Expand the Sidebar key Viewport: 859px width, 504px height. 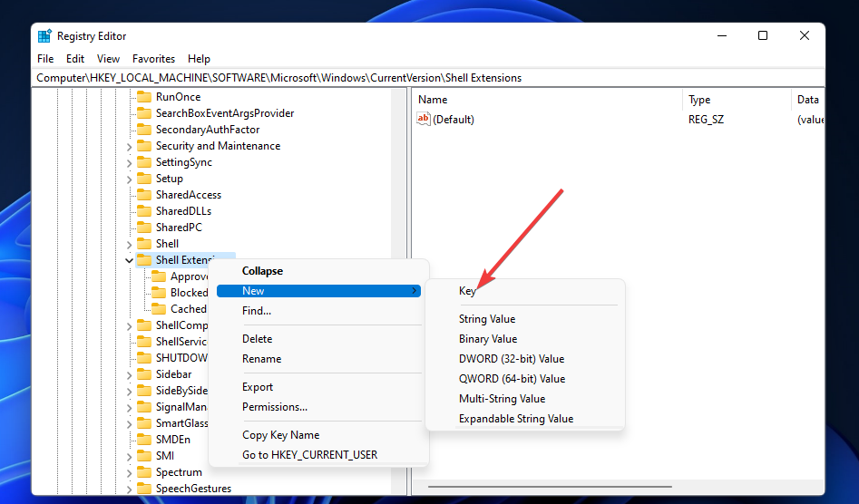pos(130,375)
